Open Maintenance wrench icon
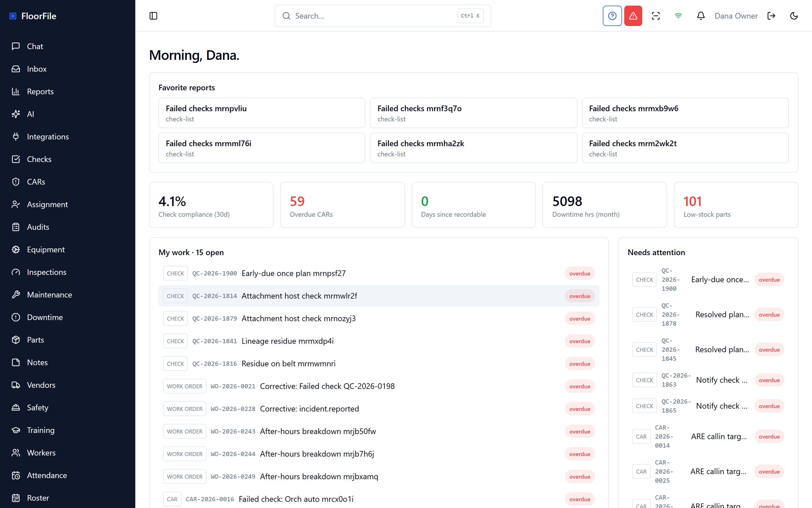This screenshot has width=812, height=508. [16, 294]
